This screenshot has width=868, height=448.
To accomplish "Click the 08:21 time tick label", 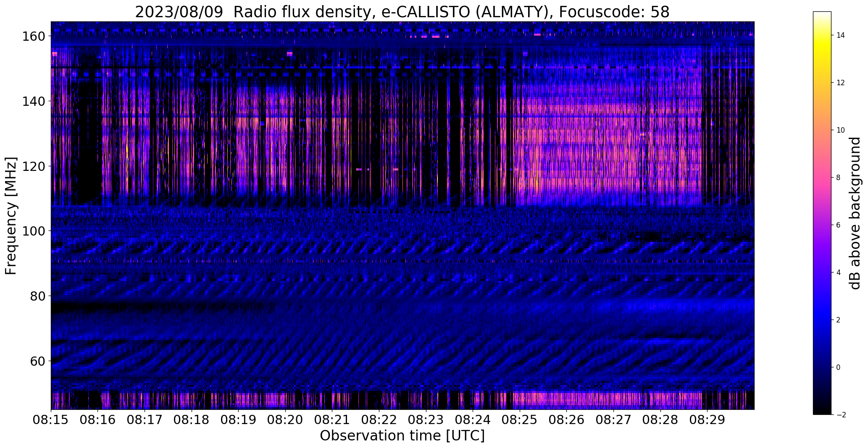I will pyautogui.click(x=332, y=420).
